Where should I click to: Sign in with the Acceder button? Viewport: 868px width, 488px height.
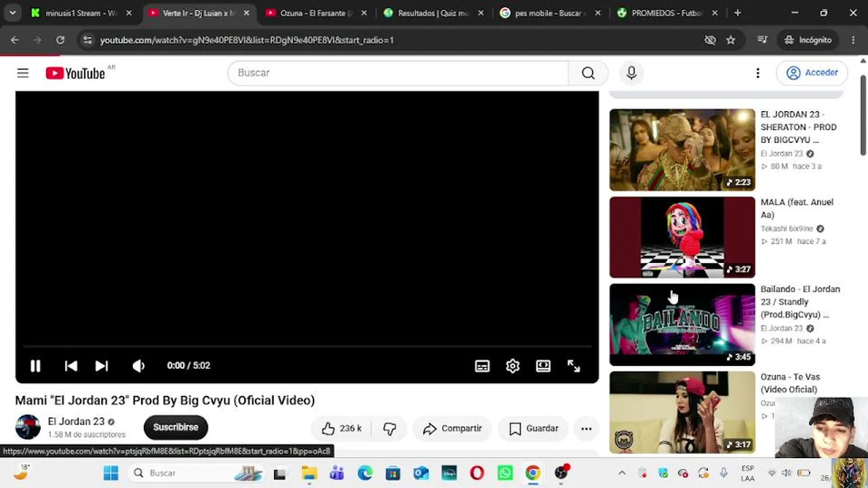click(812, 73)
